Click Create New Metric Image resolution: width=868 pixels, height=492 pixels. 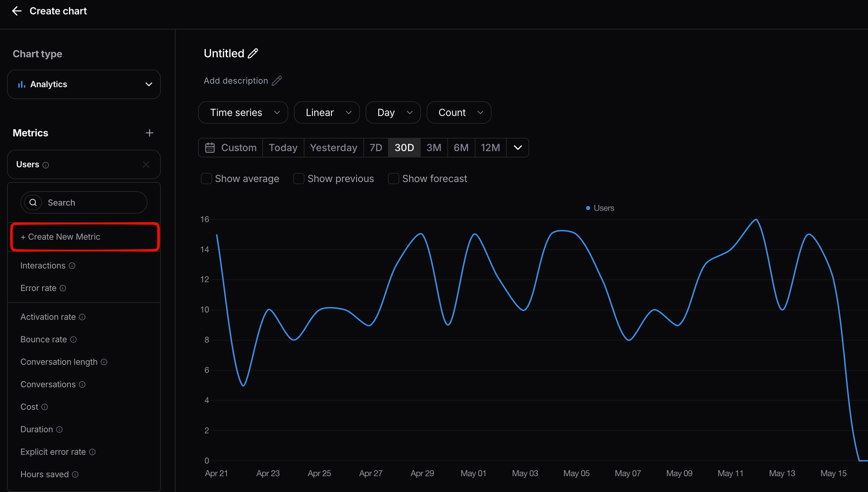85,237
